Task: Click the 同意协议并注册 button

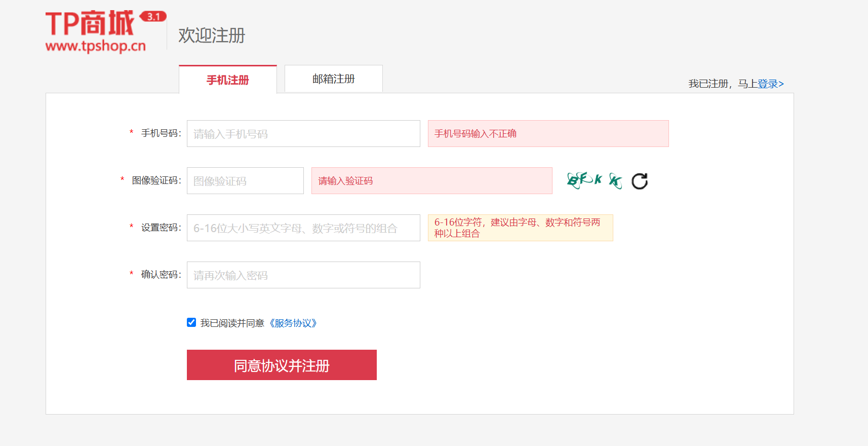Action: click(282, 365)
